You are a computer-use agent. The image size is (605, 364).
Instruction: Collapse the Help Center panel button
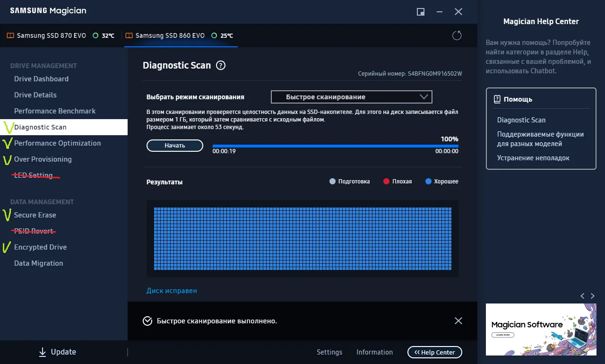tap(435, 352)
